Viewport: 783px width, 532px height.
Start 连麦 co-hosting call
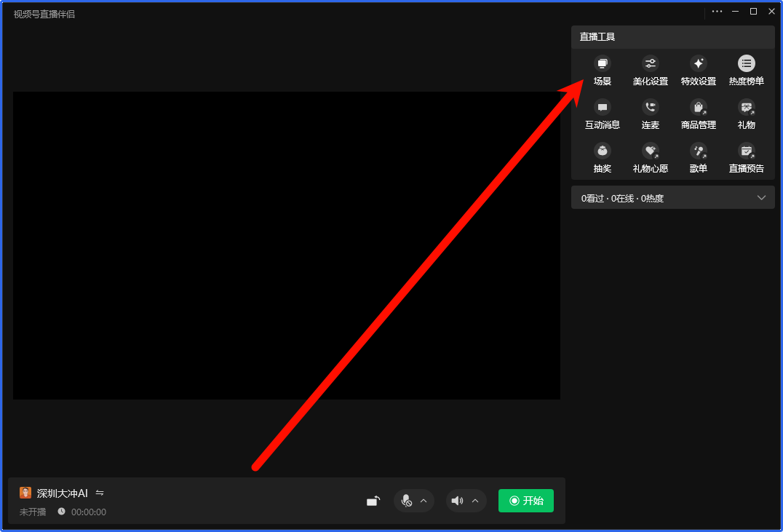[650, 113]
